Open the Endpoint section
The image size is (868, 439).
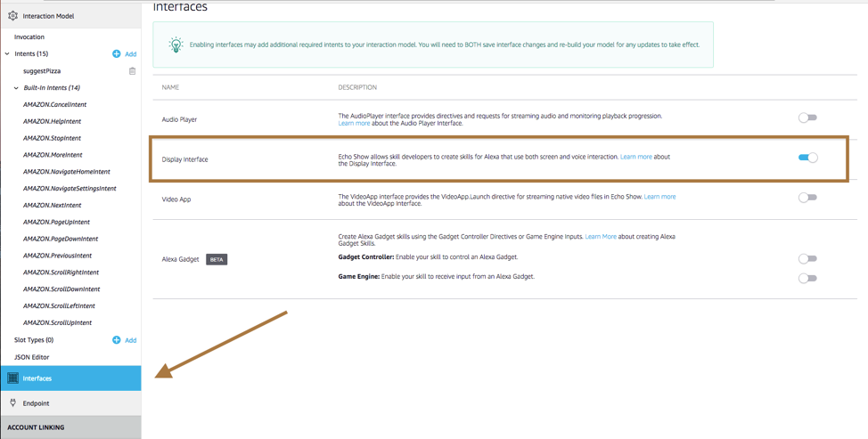click(70, 403)
